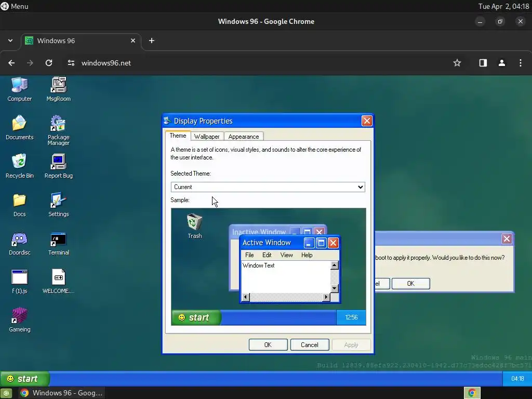Click the Display Properties title bar icon
Screen dimensions: 532x399
167,121
